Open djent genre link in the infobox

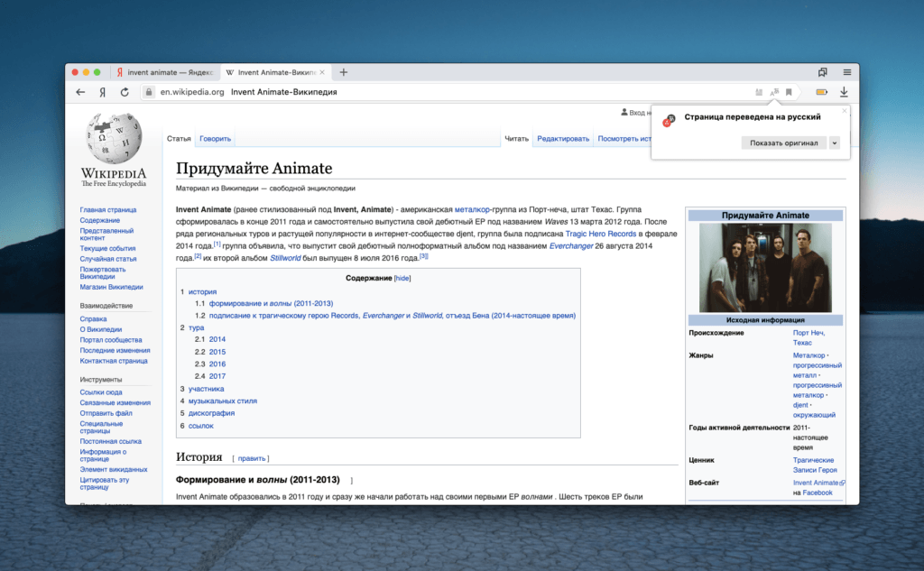pos(800,405)
